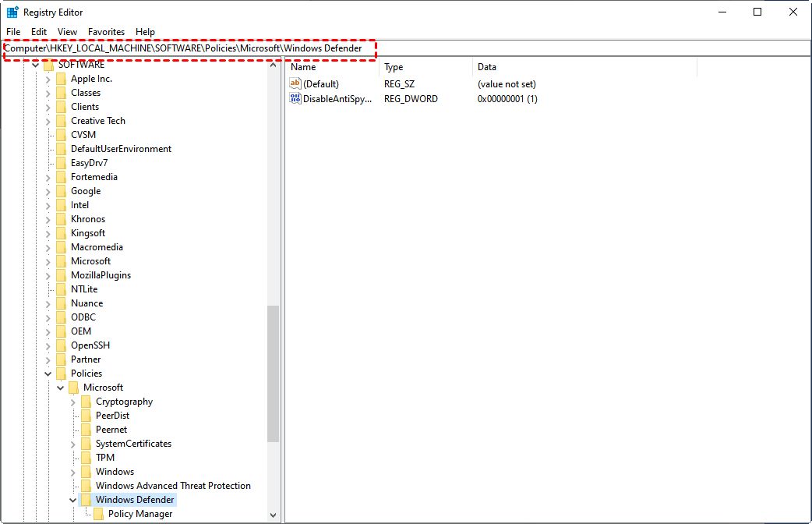Expand the Apple Inc. key
The image size is (812, 524).
[x=48, y=80]
